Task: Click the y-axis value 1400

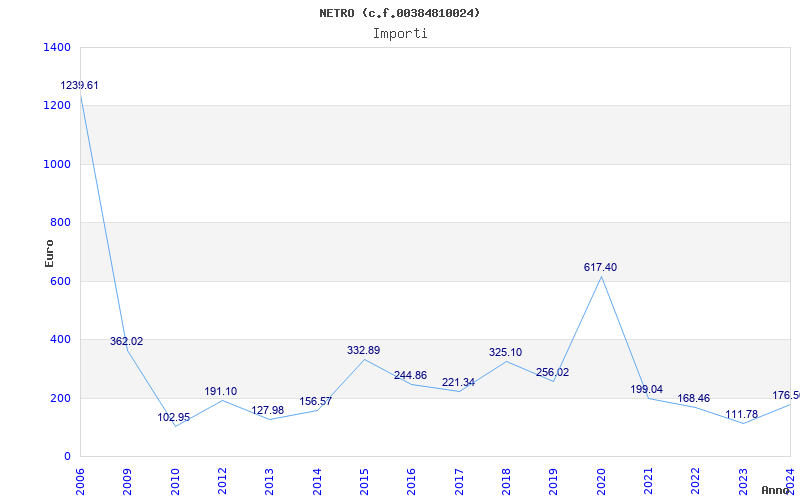Action: click(x=57, y=47)
